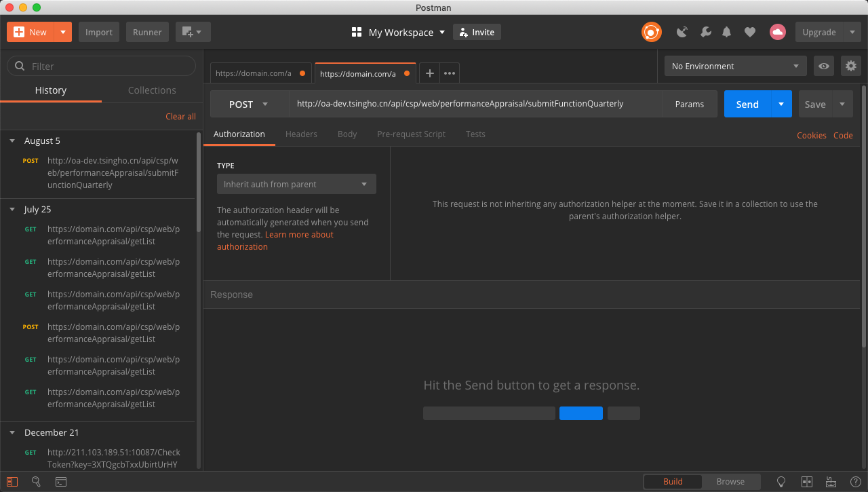This screenshot has height=492, width=868.
Task: Click the Clear all link
Action: point(180,117)
